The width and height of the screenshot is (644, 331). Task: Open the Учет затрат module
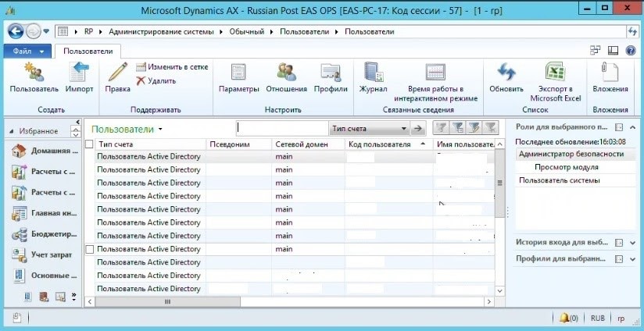point(41,254)
